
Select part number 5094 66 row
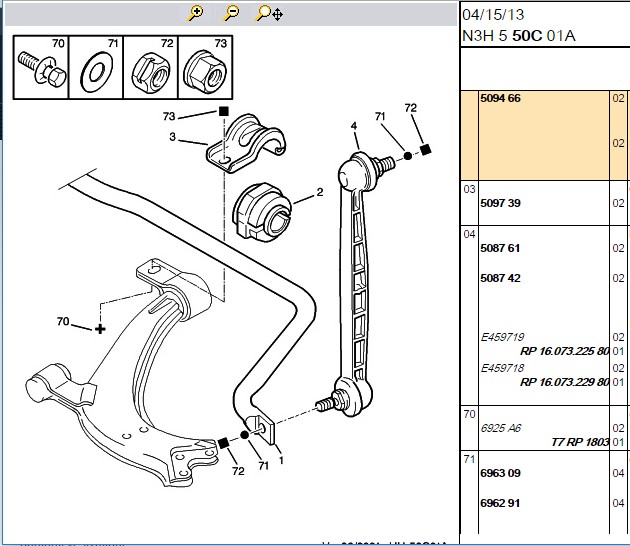[545, 135]
